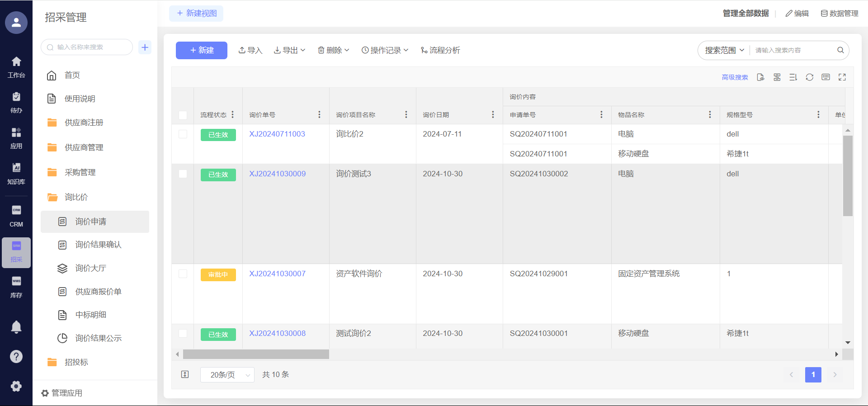
Task: Open the 搜索范围 dropdown
Action: point(724,50)
